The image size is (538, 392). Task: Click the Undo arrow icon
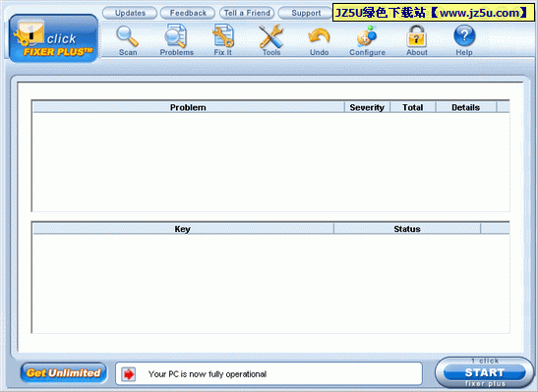point(319,37)
